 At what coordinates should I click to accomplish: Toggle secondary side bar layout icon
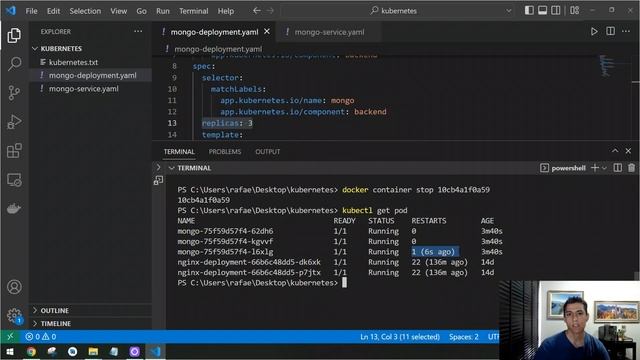click(556, 11)
